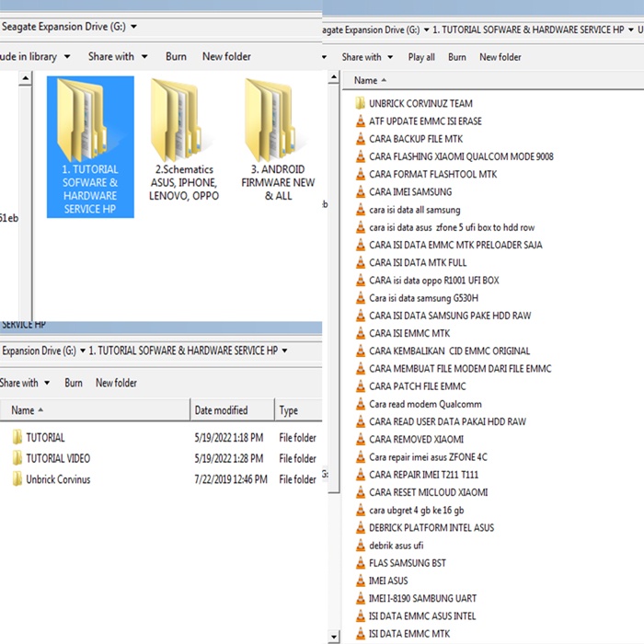This screenshot has height=644, width=644.
Task: Select file 'ISI DATA EMMC ASUS INTEL'
Action: 422,616
